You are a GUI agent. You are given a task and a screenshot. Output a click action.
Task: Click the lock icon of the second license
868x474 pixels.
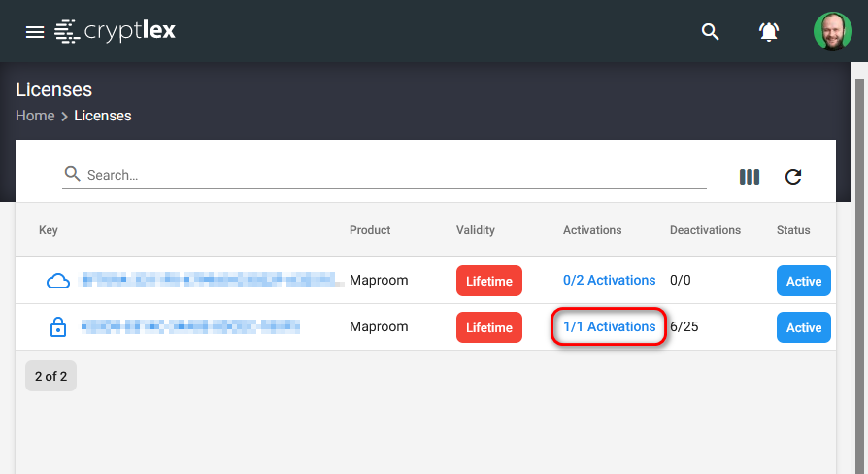tap(58, 326)
